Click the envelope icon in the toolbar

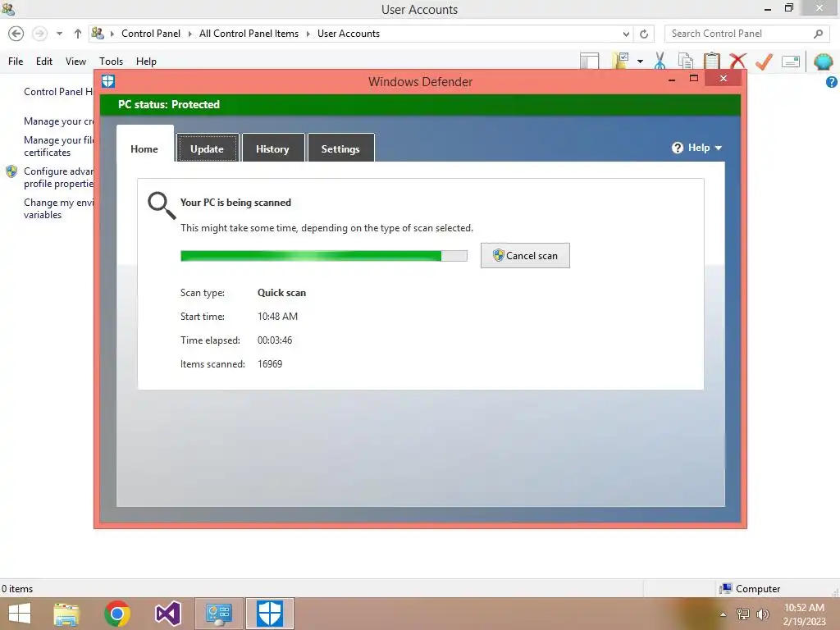point(791,62)
